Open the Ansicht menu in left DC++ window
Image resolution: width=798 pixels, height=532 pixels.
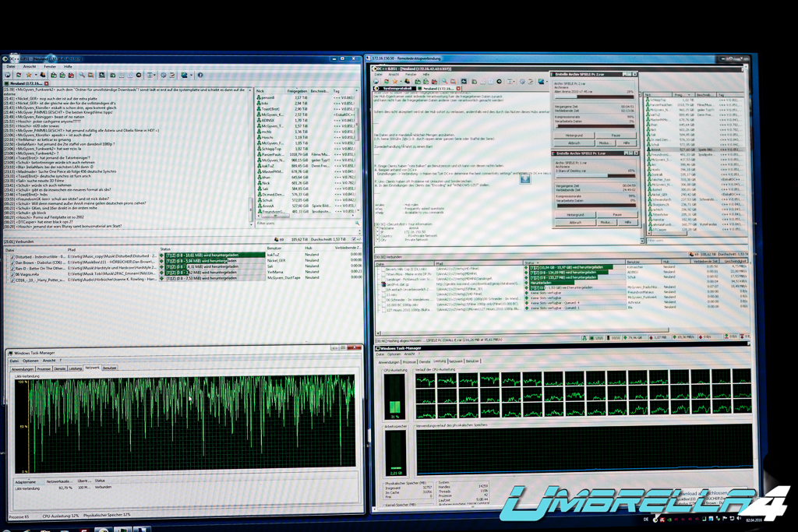click(29, 67)
